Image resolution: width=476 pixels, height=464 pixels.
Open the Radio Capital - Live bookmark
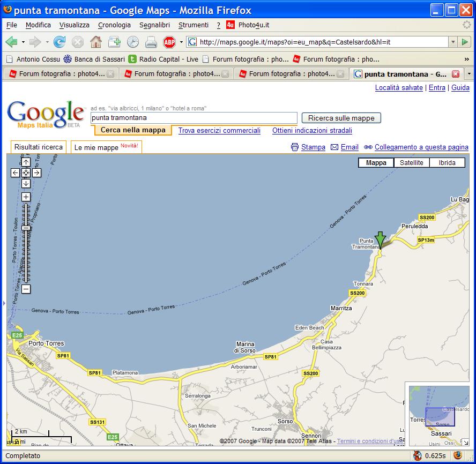coord(163,59)
